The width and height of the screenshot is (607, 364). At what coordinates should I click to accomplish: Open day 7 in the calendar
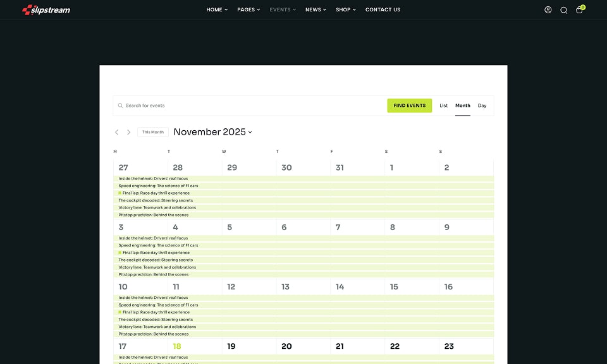pos(338,227)
